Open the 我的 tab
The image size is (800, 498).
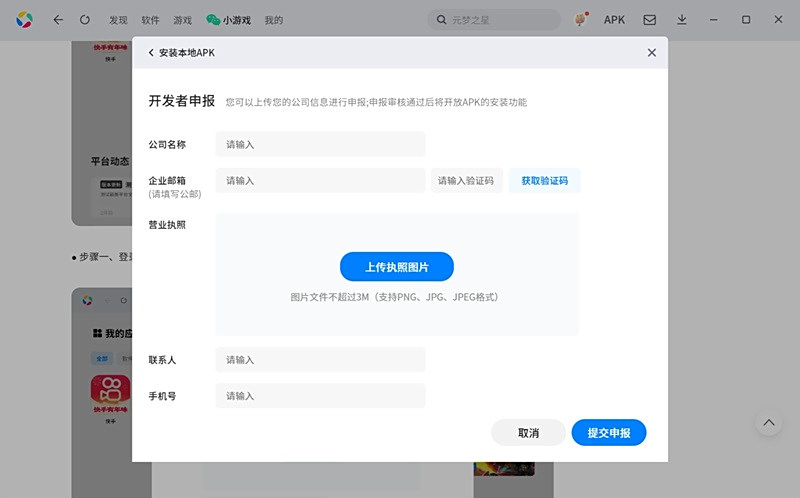point(273,20)
